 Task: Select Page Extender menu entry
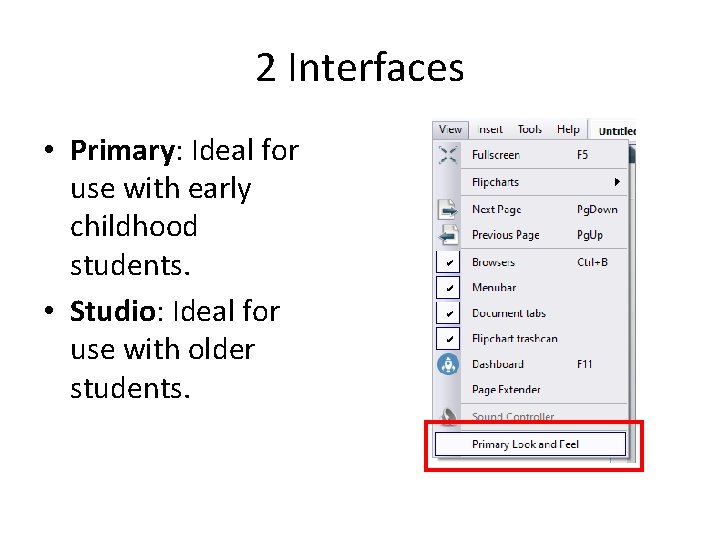[544, 390]
